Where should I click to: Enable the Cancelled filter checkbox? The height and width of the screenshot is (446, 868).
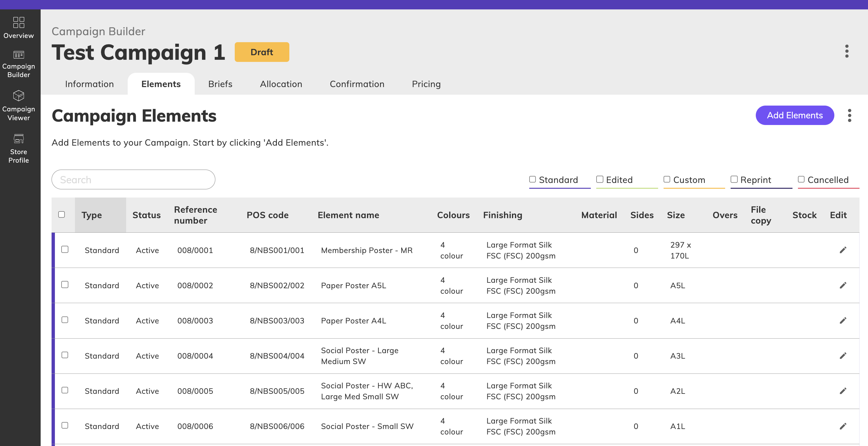click(801, 179)
